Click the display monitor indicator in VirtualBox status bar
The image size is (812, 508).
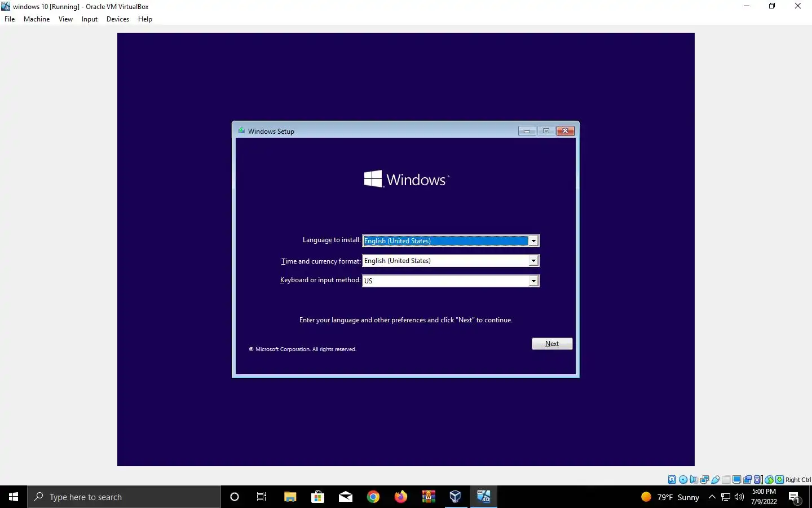[737, 480]
